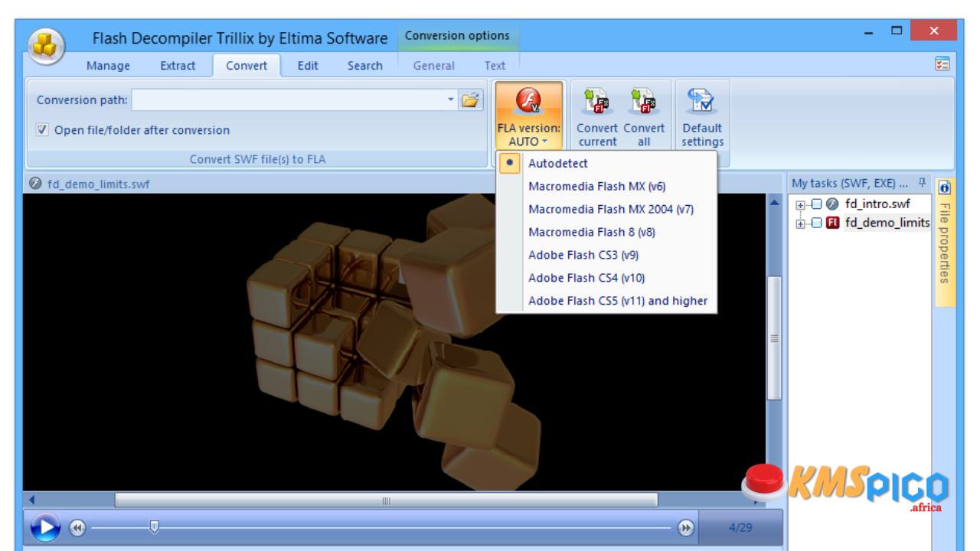Click the File properties info icon

pyautogui.click(x=945, y=187)
